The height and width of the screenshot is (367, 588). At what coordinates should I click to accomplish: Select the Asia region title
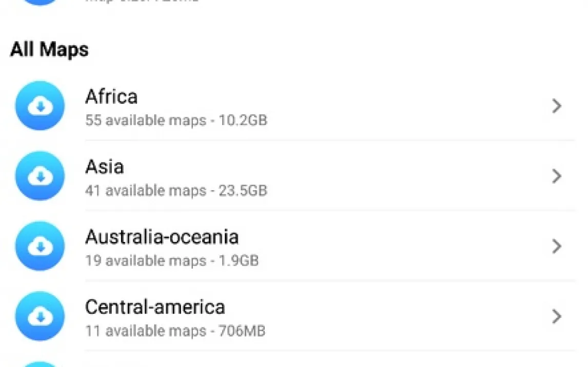(x=104, y=167)
